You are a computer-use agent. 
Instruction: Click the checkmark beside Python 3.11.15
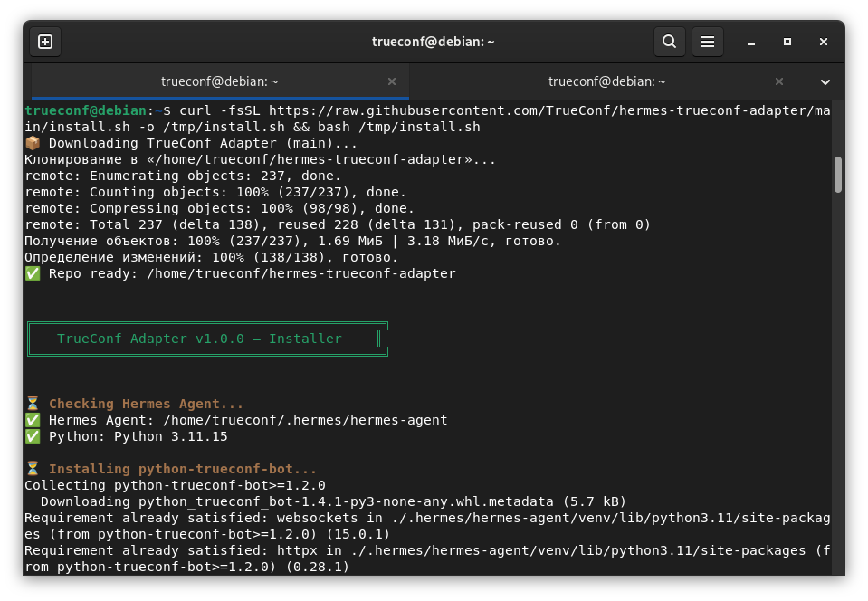tap(33, 436)
